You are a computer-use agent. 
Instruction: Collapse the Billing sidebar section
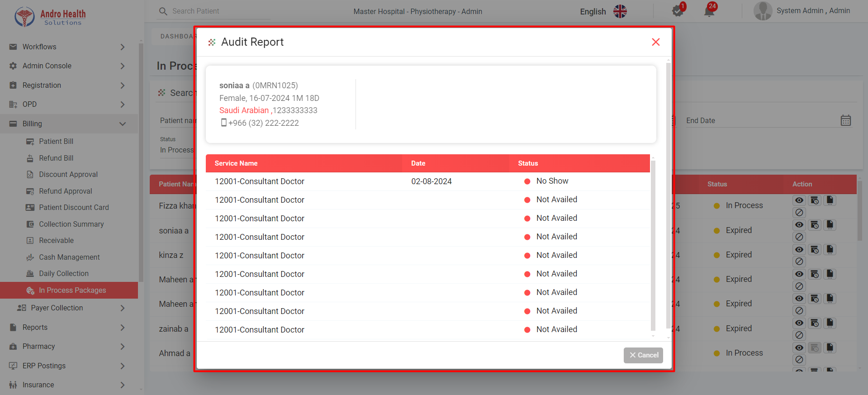pos(122,124)
